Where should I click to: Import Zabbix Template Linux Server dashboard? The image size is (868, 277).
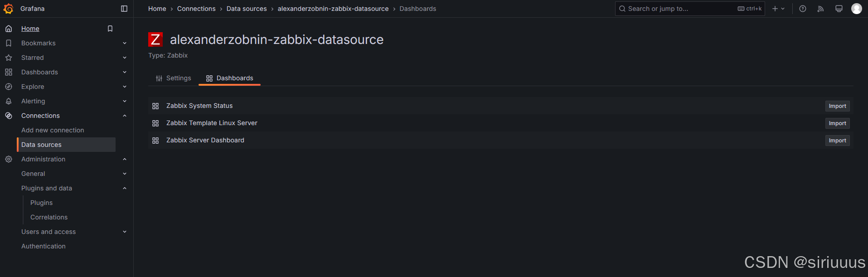click(837, 123)
